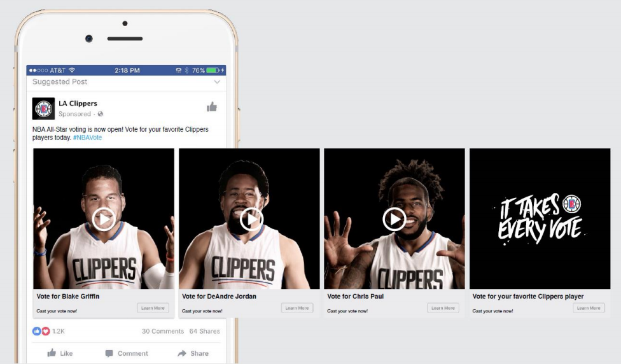Play the Blake Griffin video
The image size is (621, 364).
(104, 219)
